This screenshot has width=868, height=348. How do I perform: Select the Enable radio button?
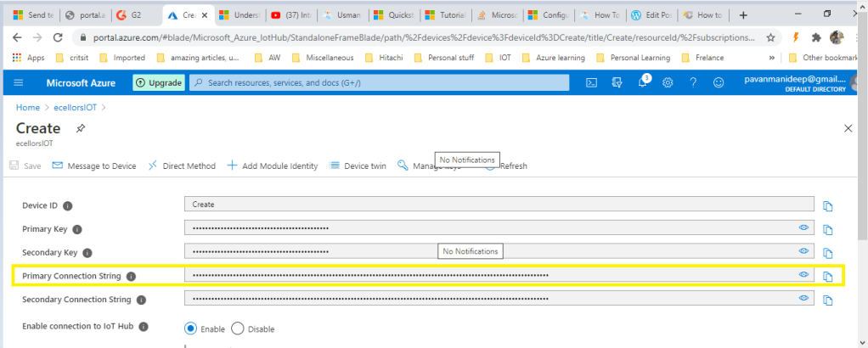click(191, 328)
